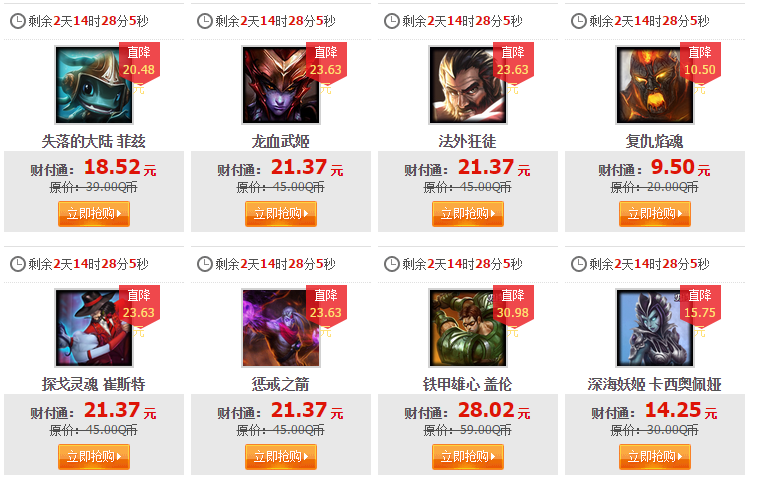Viewport: 758px width, 480px height.
Task: Click 立即抢购 under 龙血武姬
Action: 281,214
